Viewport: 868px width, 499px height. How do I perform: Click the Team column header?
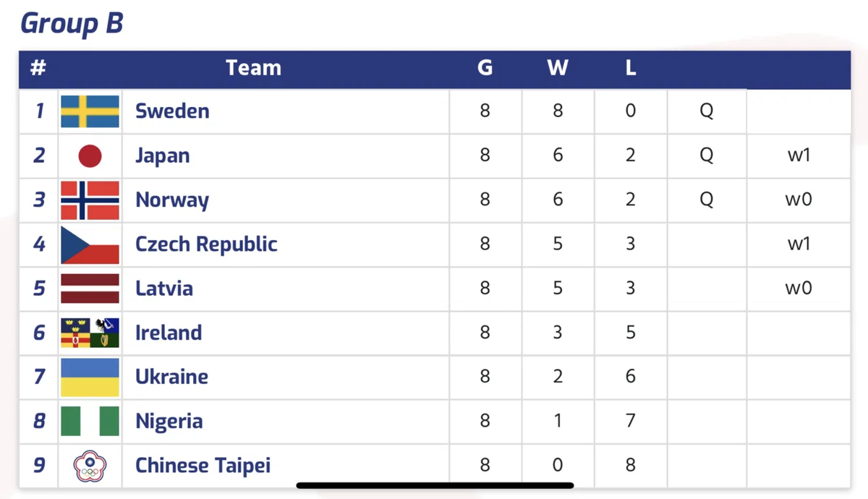[x=253, y=68]
